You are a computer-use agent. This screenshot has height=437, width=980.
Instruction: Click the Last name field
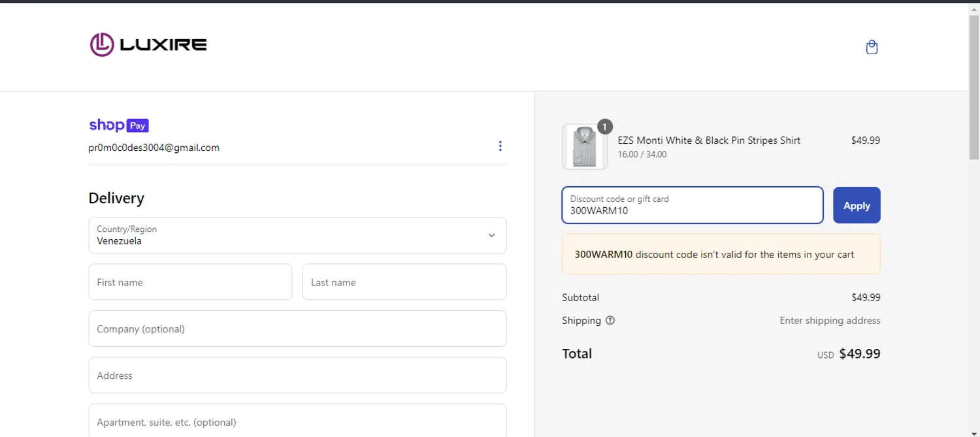(404, 282)
